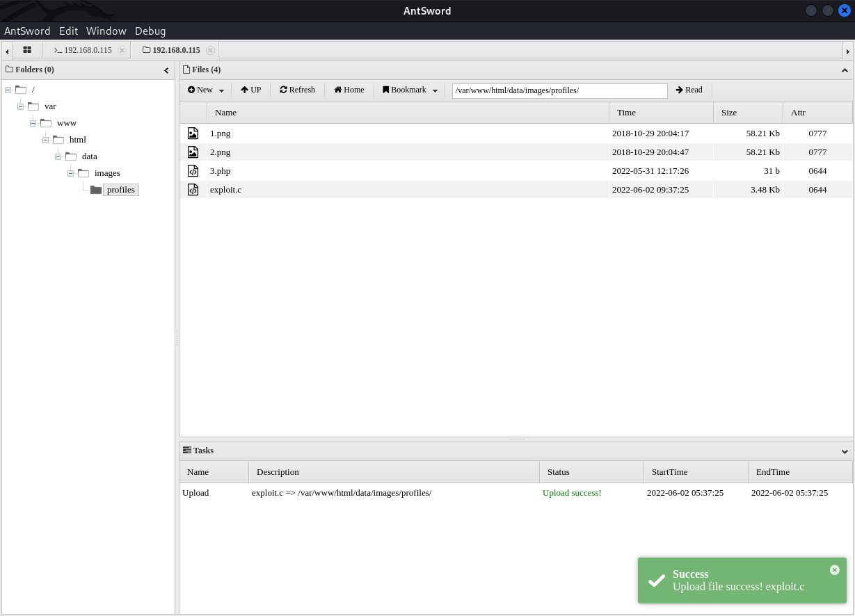Collapse the root / tree node
The width and height of the screenshot is (855, 616).
[8, 90]
